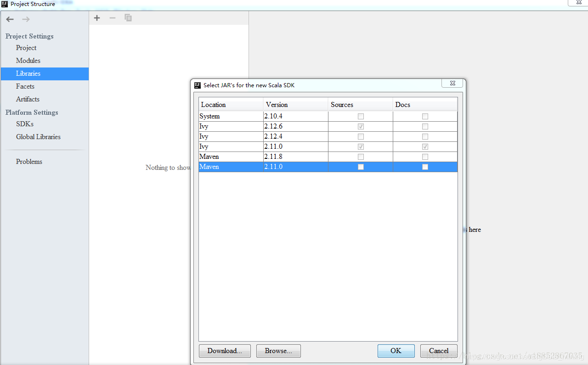The height and width of the screenshot is (365, 588).
Task: Click the Browse... button
Action: [278, 351]
